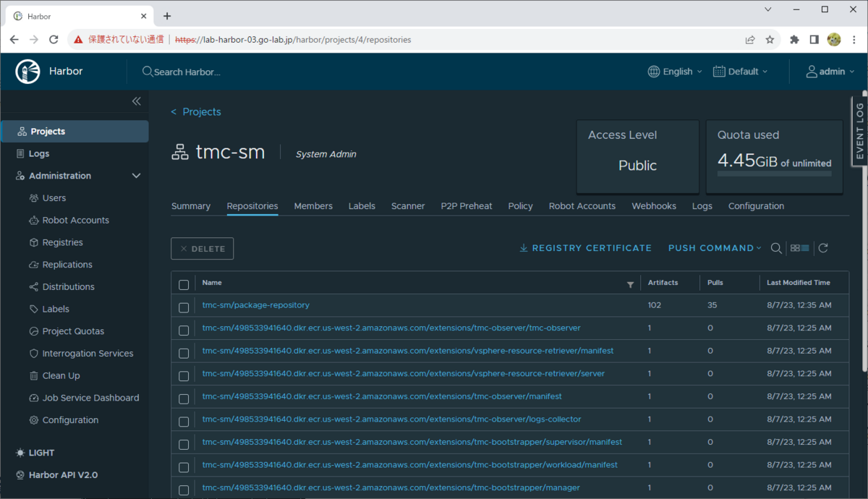Click the Configuration gear icon in sidebar
Screen dimensions: 868x499
pyautogui.click(x=34, y=420)
